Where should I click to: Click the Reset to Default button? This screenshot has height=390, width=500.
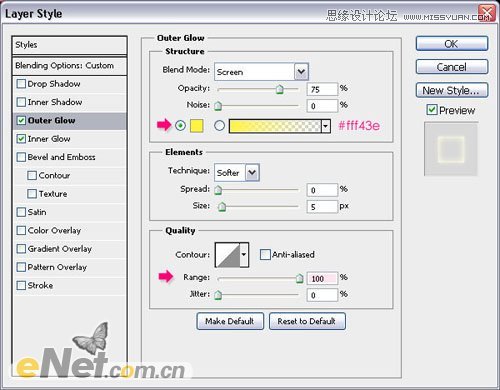coord(307,321)
